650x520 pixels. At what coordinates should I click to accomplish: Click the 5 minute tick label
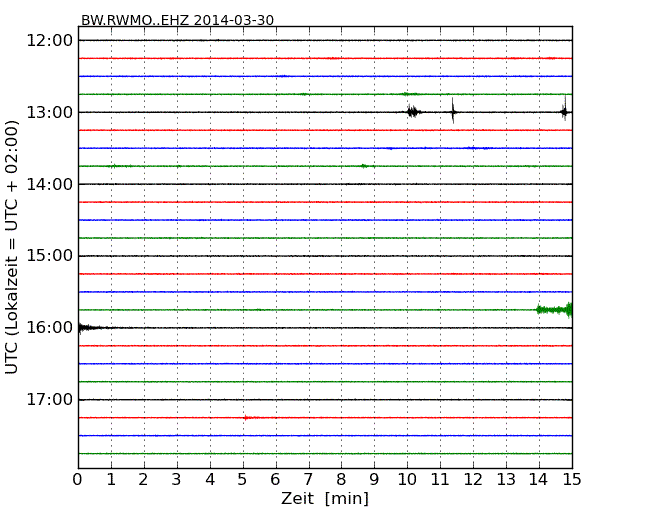pos(242,480)
